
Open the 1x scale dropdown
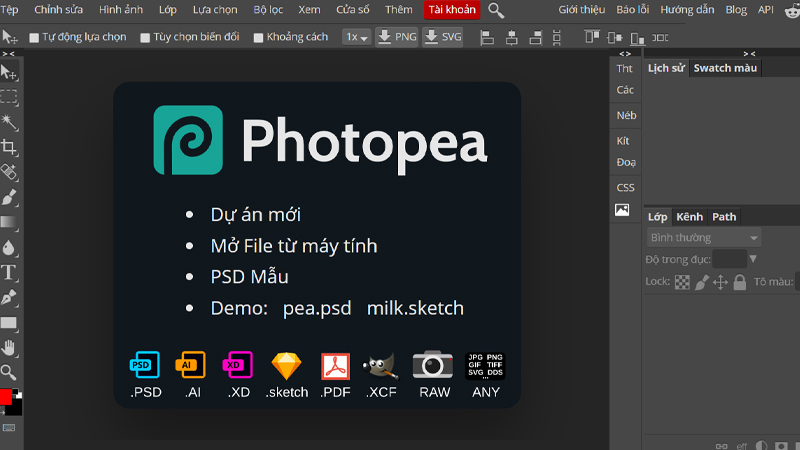click(x=356, y=37)
